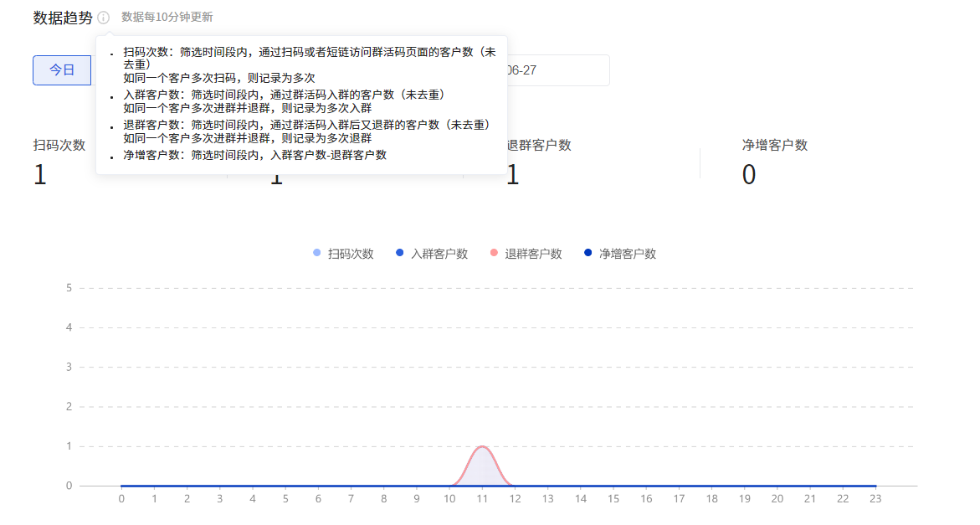Toggle the 入群客户数 series in chart legend

pyautogui.click(x=432, y=254)
